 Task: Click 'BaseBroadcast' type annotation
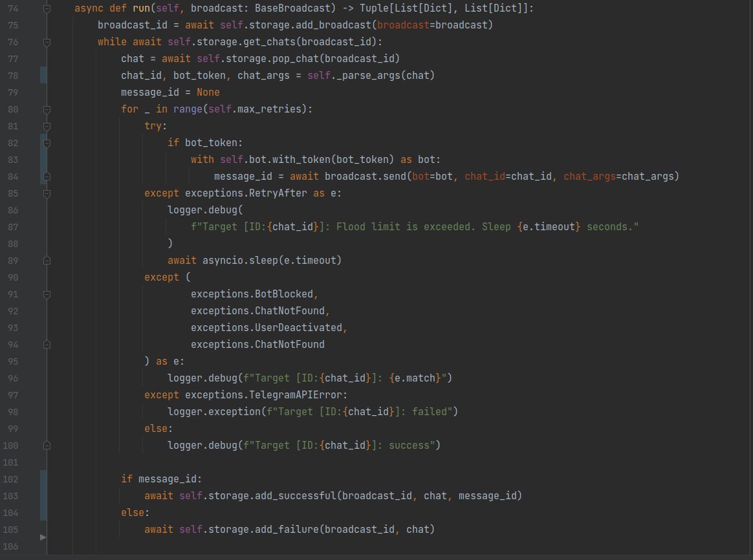tap(292, 8)
